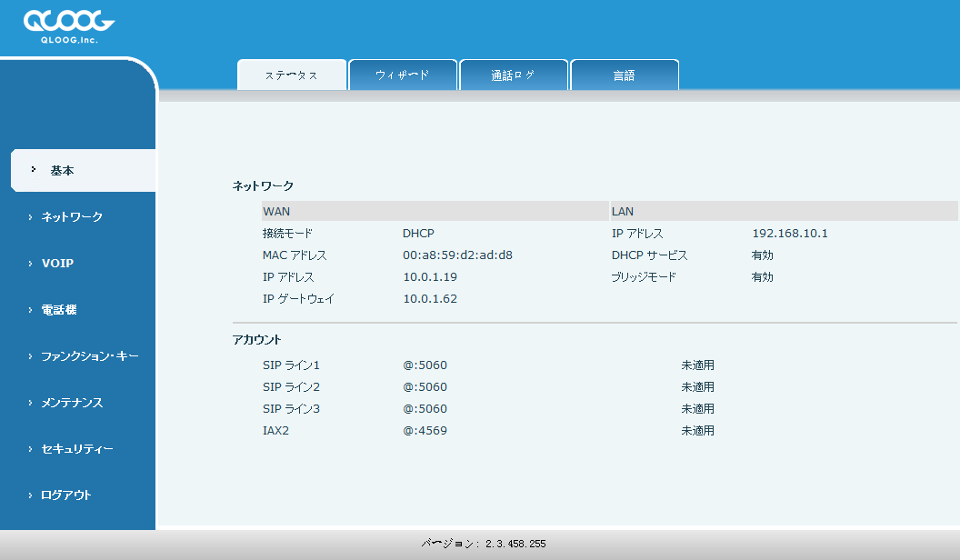Open ファンクション・キー settings menu
This screenshot has height=560, width=960.
coord(89,356)
